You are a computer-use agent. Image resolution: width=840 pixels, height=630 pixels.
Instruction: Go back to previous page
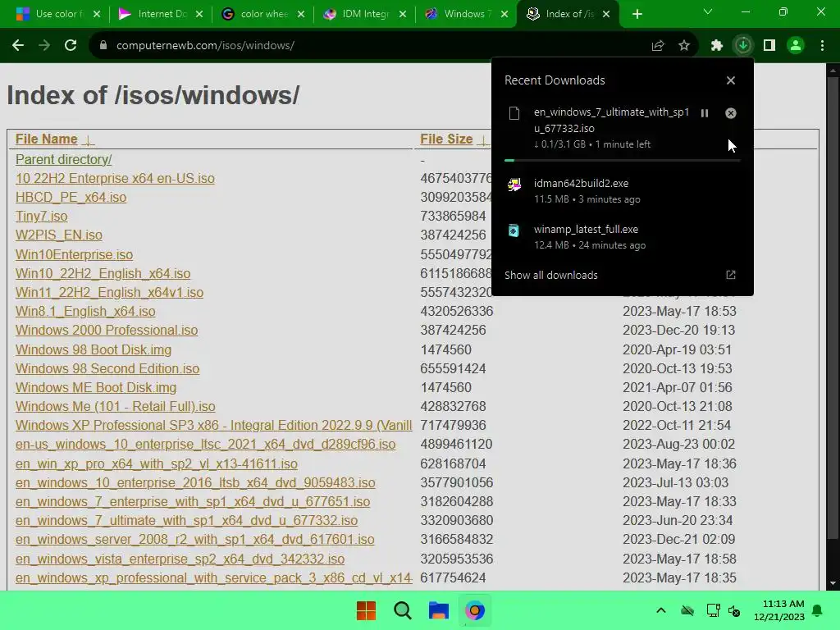pyautogui.click(x=18, y=46)
